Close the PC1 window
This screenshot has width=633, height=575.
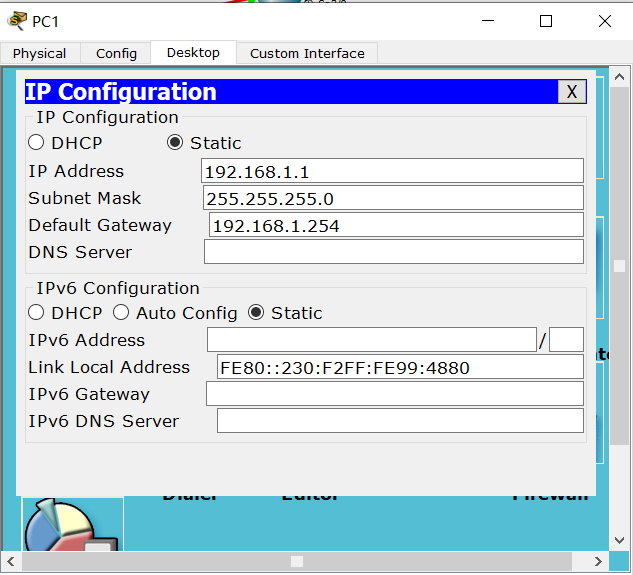tap(604, 21)
